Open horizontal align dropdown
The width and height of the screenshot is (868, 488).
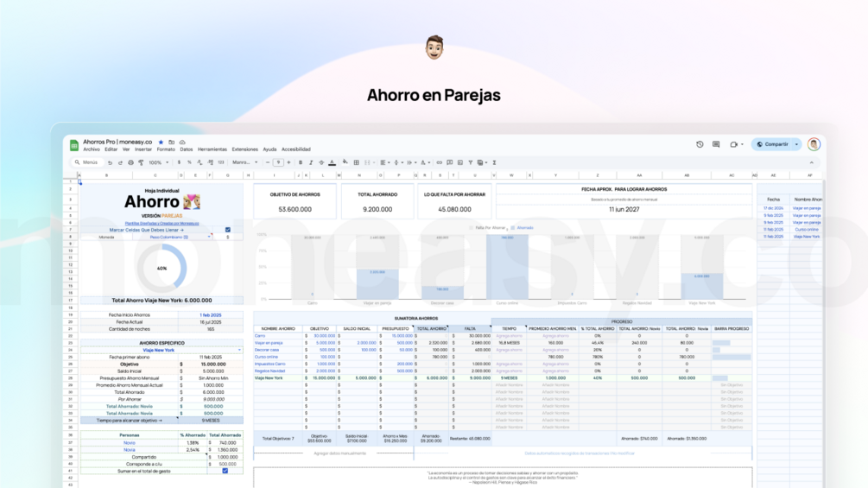point(384,162)
